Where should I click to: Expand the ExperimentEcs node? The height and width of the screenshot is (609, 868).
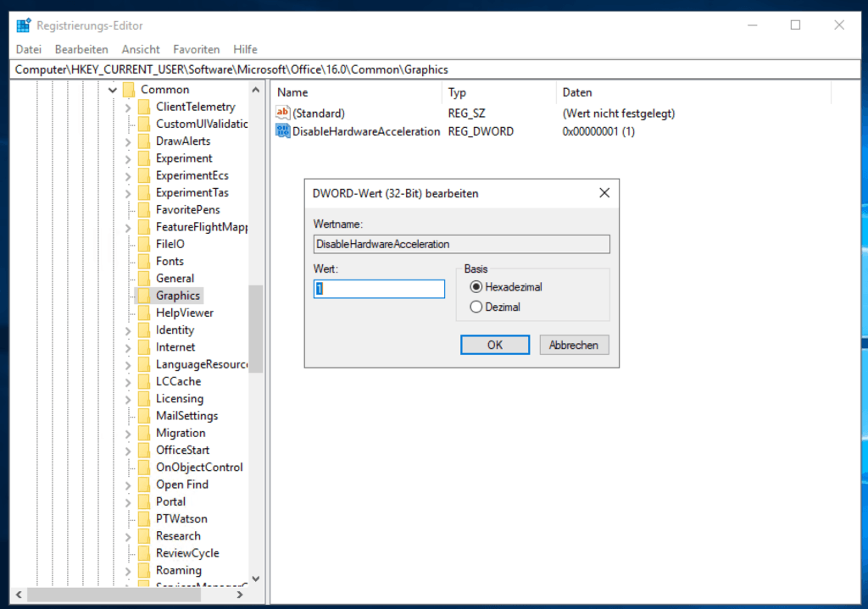[x=128, y=176]
